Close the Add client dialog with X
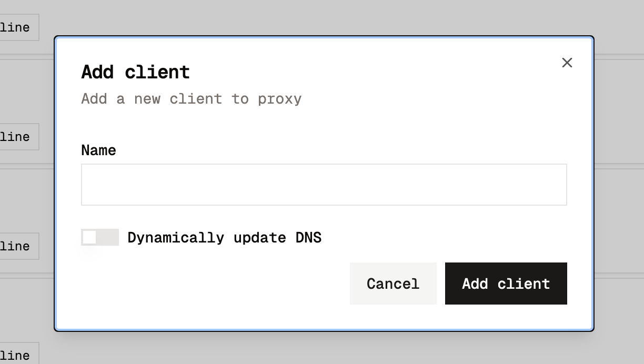The height and width of the screenshot is (364, 644). (x=567, y=63)
